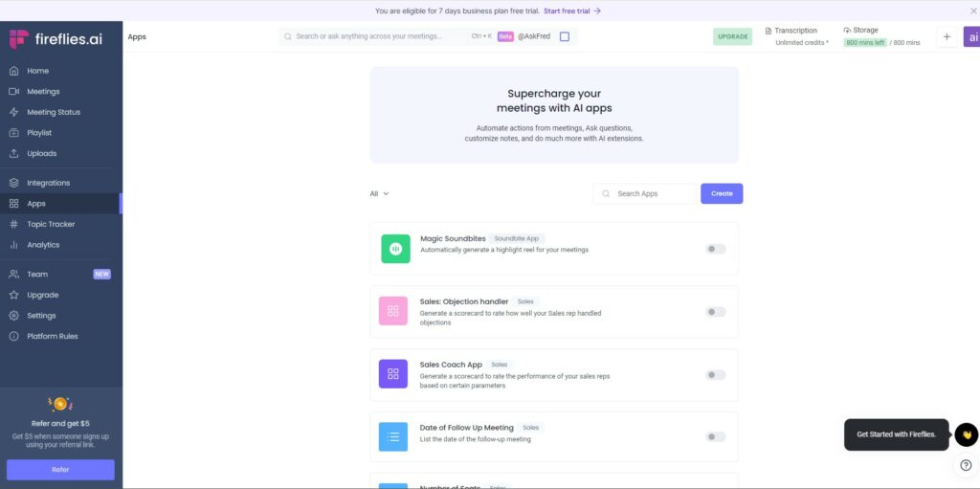The image size is (980, 489).
Task: Click the Uploads icon
Action: (13, 153)
